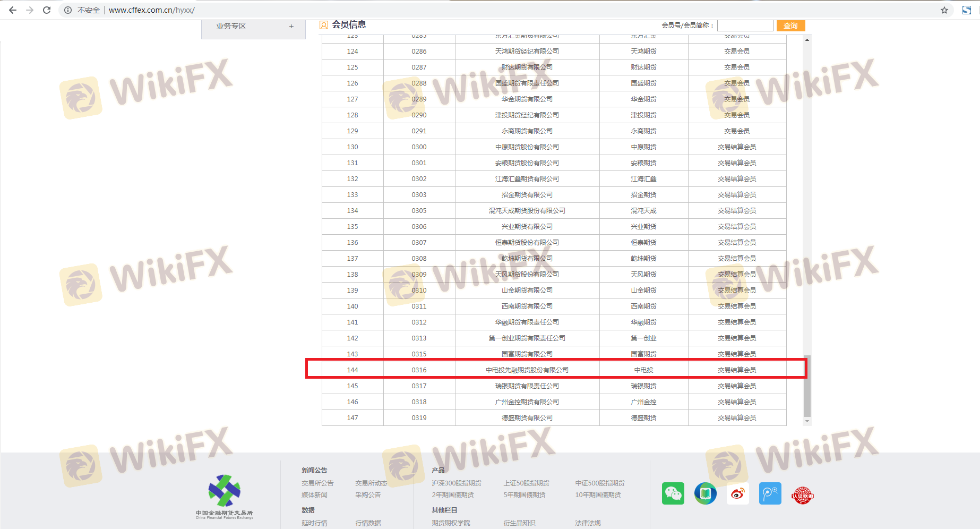Open the WeChat icon in the footer
Screen dimensions: 980x529
pyautogui.click(x=673, y=493)
